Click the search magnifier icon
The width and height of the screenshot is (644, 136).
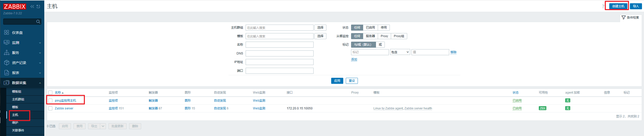[38, 22]
